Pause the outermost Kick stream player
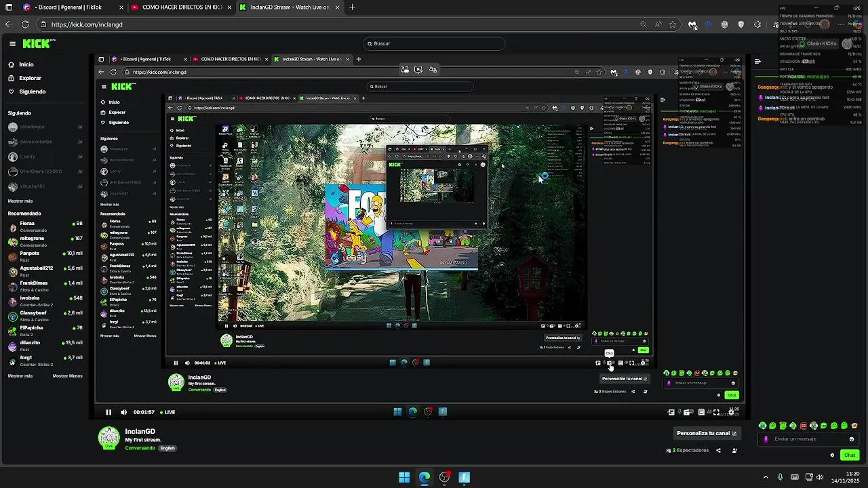 pos(108,412)
